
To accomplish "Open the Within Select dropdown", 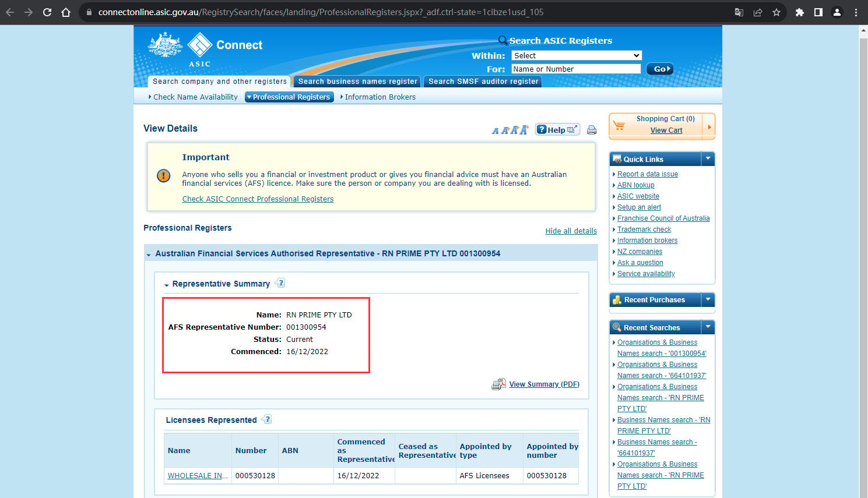I will tap(577, 55).
